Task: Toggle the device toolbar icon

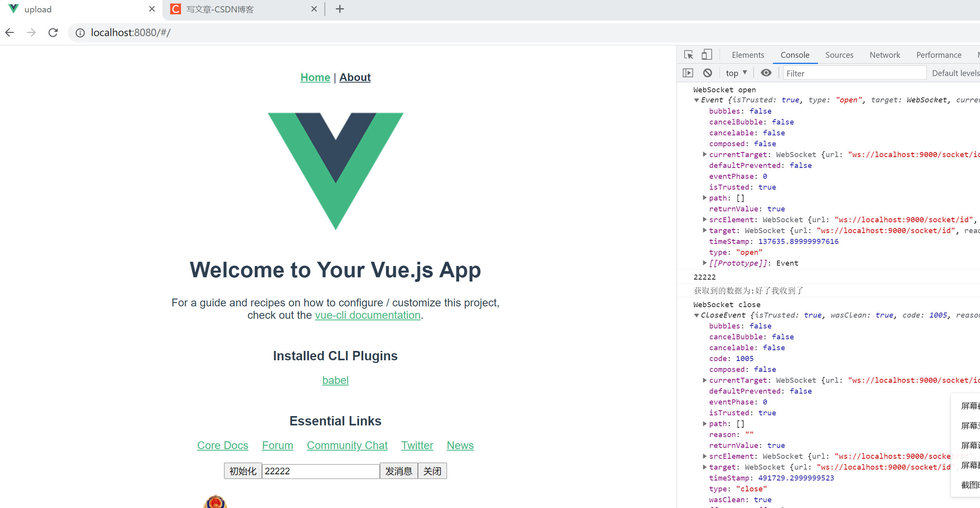Action: click(x=707, y=55)
